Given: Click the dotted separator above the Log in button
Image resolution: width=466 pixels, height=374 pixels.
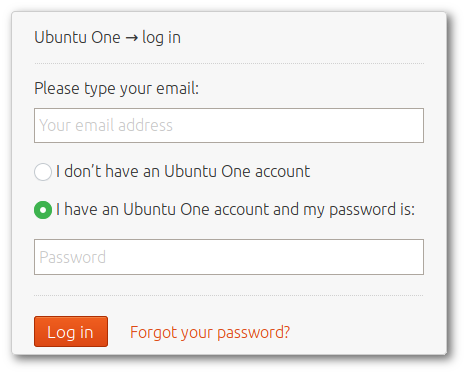Looking at the screenshot, I should [229, 295].
